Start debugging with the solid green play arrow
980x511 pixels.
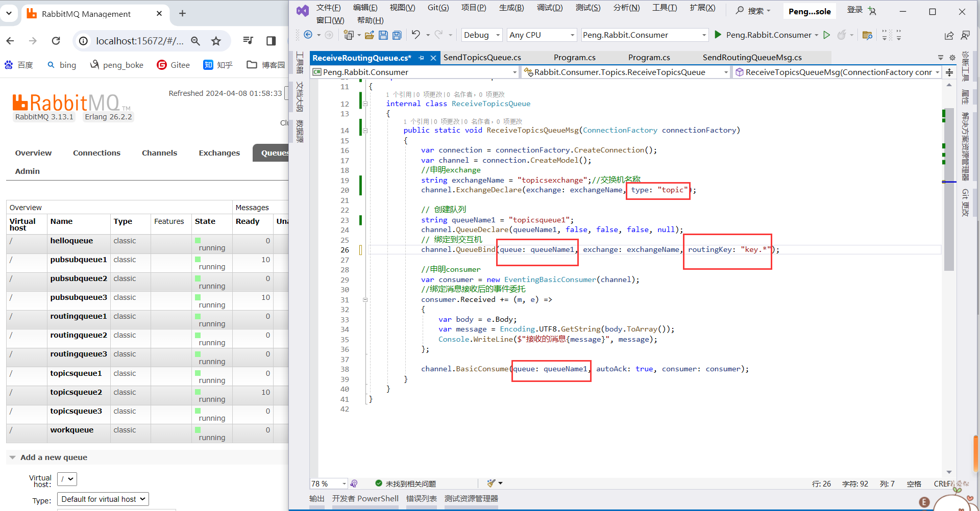point(718,35)
